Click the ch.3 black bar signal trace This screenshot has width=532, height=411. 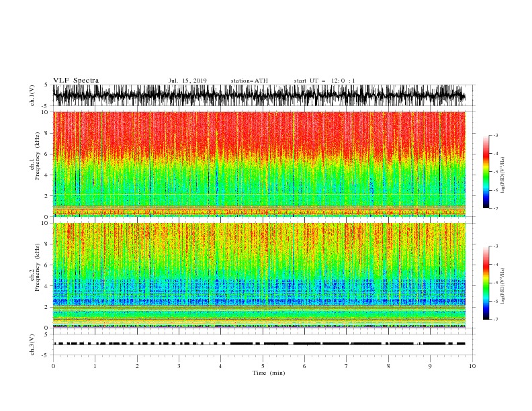(259, 344)
